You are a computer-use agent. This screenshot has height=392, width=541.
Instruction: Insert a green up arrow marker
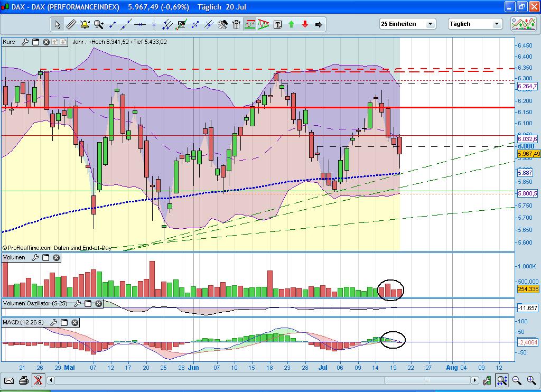coord(291,24)
